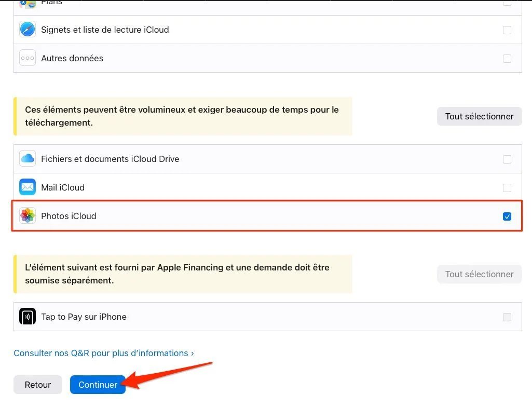Select Tap to Pay sur iPhone label
532x408 pixels.
84,317
